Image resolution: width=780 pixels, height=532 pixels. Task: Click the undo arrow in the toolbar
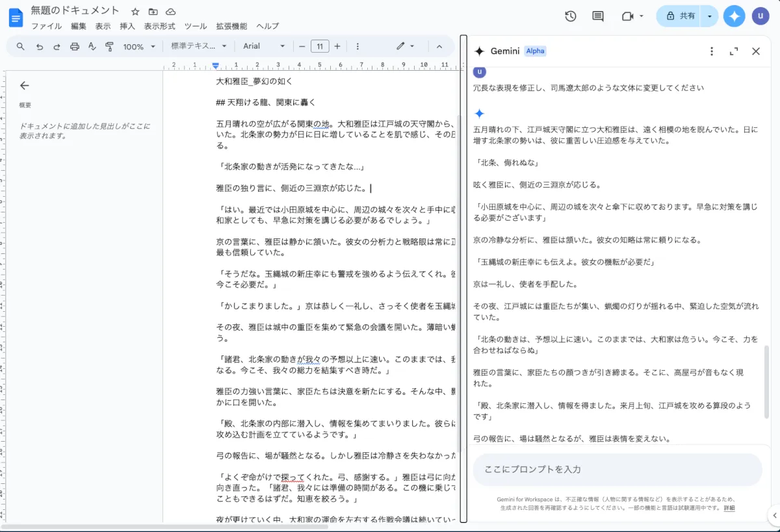click(x=40, y=47)
